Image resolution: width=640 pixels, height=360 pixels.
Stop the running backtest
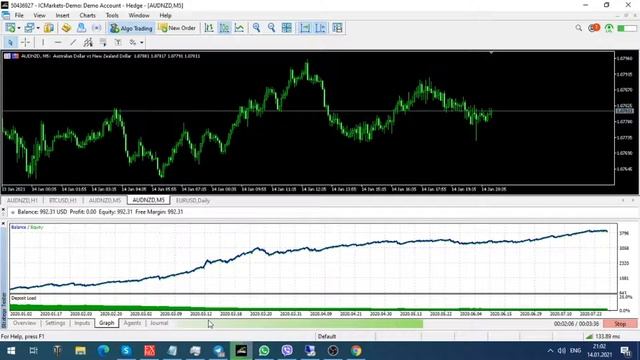[620, 324]
